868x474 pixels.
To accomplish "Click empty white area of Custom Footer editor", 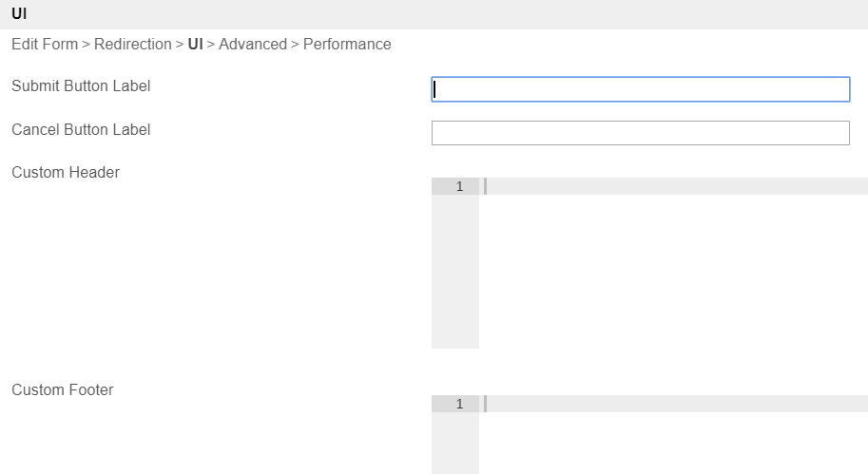I will coord(673,445).
